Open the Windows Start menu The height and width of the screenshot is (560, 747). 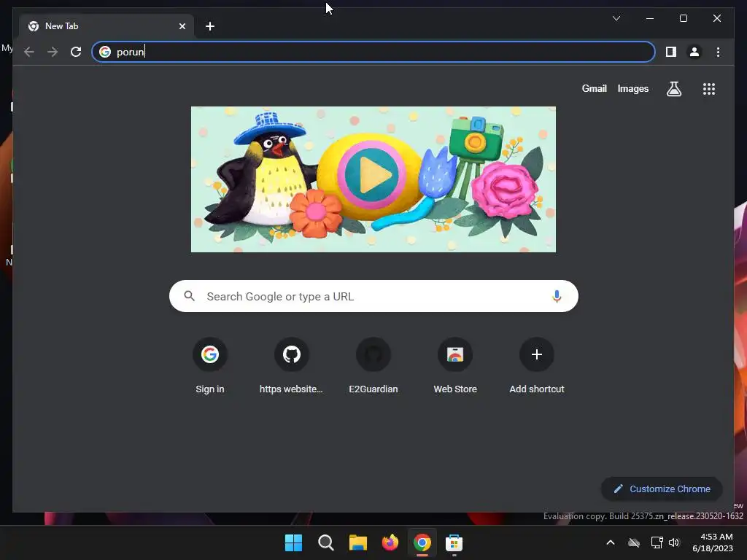pyautogui.click(x=293, y=542)
